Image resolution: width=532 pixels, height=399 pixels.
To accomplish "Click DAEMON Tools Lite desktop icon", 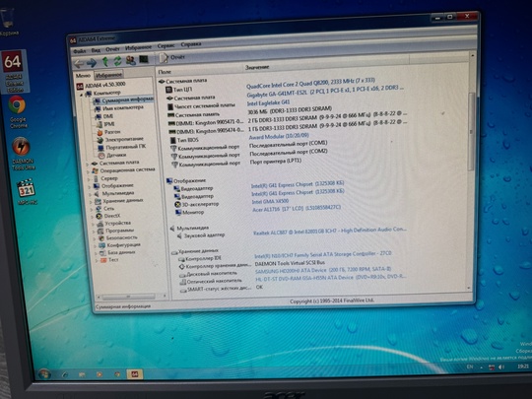I will click(x=23, y=154).
